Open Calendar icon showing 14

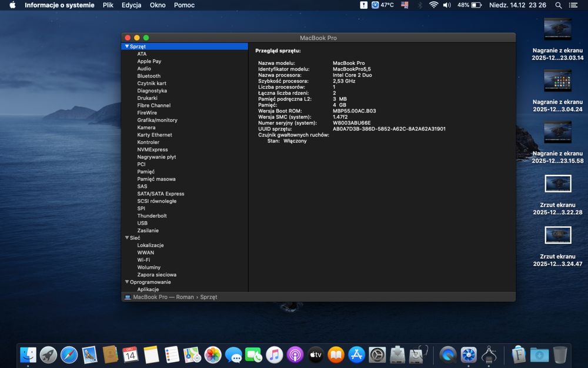(131, 354)
